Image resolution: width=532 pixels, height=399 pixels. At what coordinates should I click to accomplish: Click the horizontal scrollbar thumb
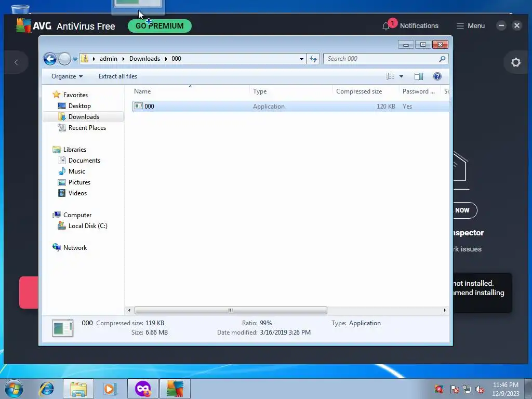click(231, 310)
